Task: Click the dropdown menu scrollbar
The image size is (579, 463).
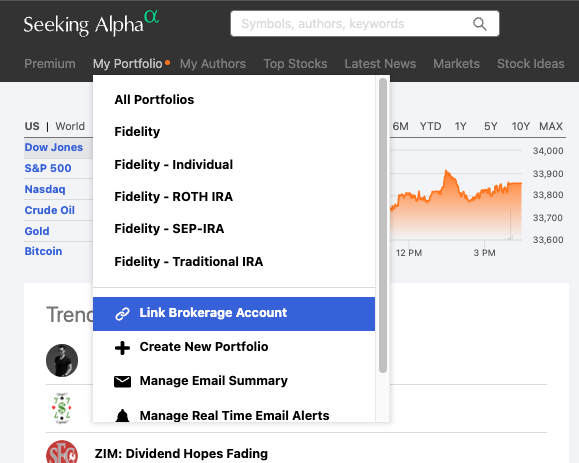Action: 383,225
